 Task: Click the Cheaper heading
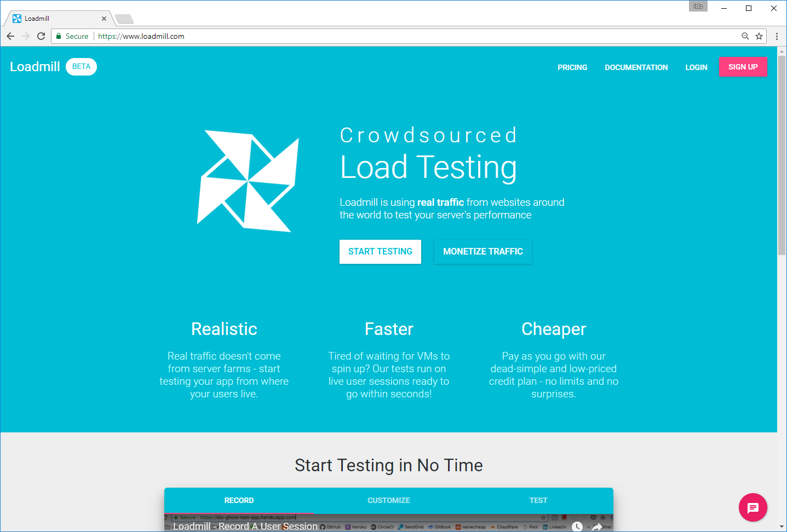pyautogui.click(x=554, y=329)
